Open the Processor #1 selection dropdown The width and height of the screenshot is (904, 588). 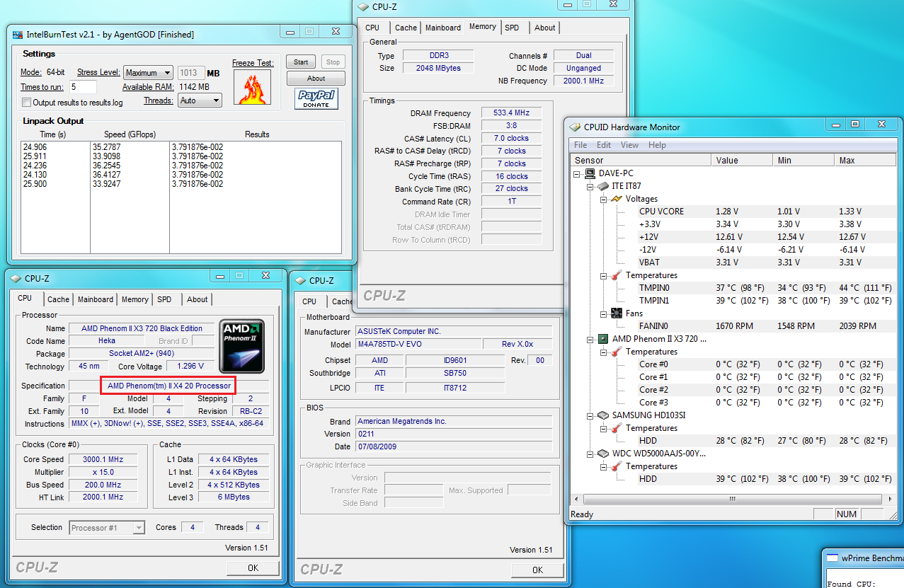pos(107,528)
